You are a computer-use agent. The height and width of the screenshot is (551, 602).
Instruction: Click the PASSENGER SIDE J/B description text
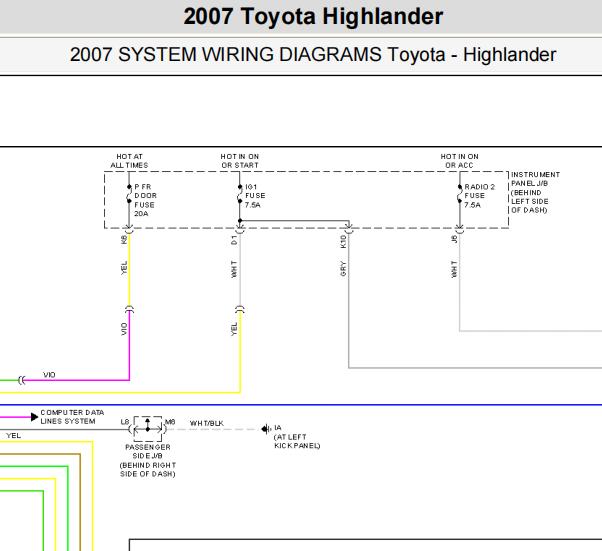click(148, 460)
